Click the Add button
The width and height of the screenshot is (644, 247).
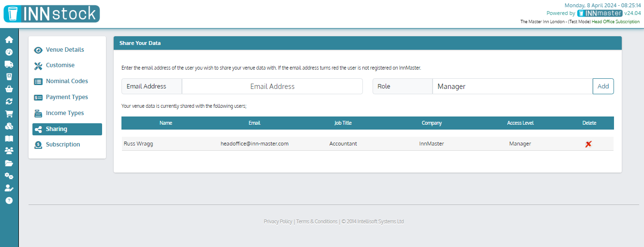pos(603,87)
